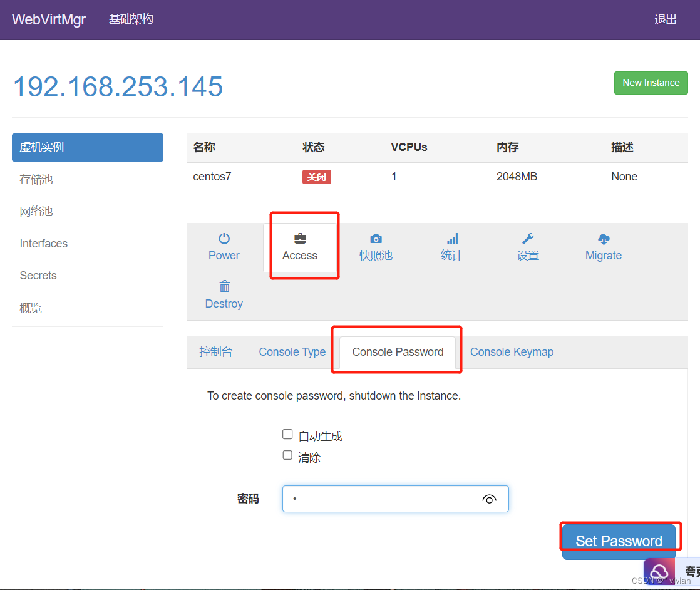This screenshot has width=700, height=590.
Task: Open the 设置 tab label
Action: click(528, 256)
